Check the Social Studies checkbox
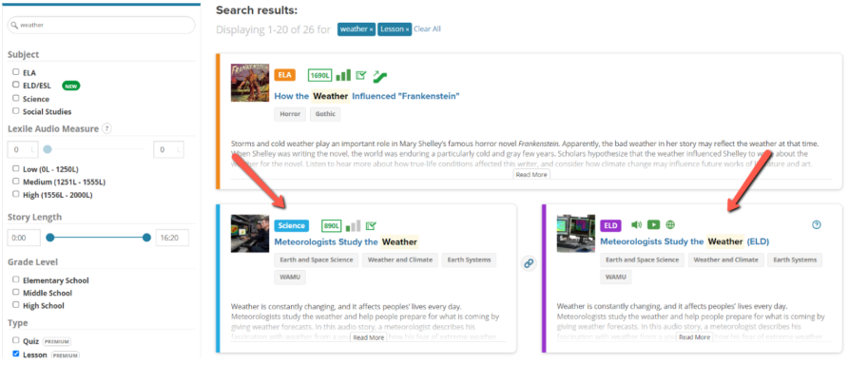 (x=16, y=111)
